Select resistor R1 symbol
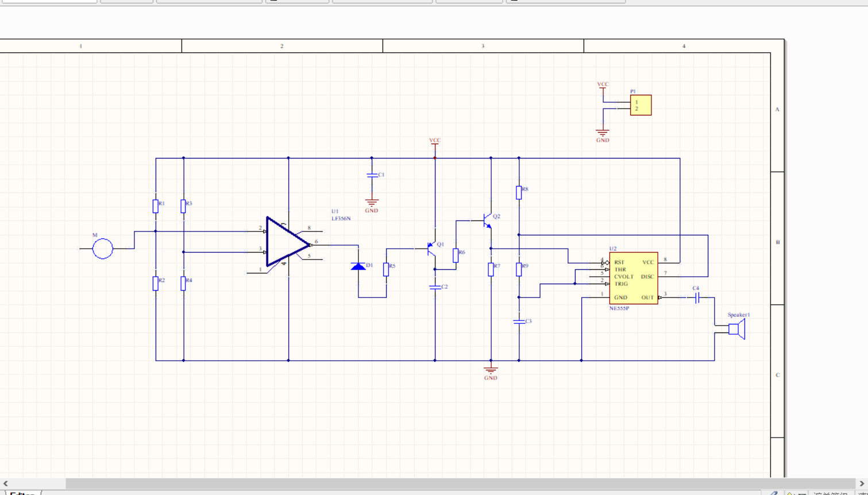Viewport: 868px width, 495px height. (156, 206)
